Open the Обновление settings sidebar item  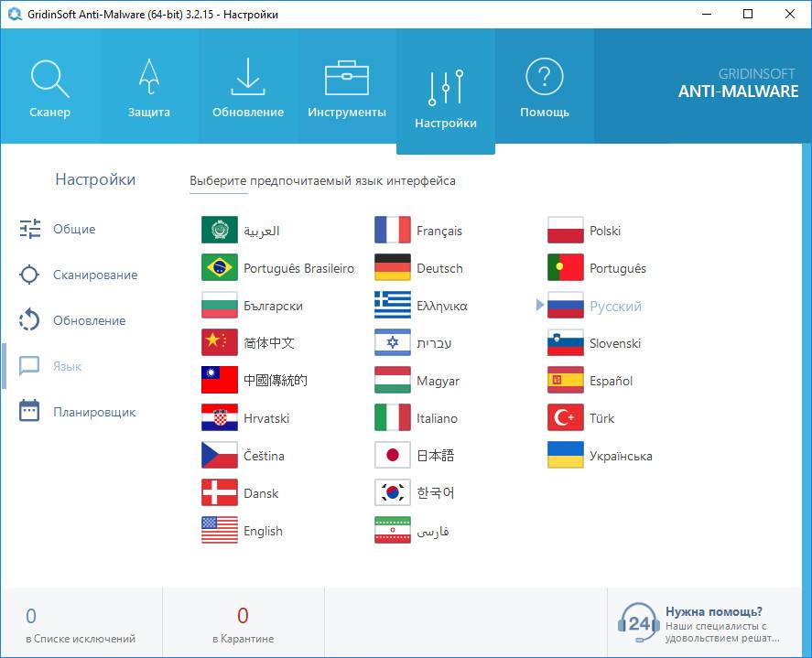pyautogui.click(x=88, y=320)
